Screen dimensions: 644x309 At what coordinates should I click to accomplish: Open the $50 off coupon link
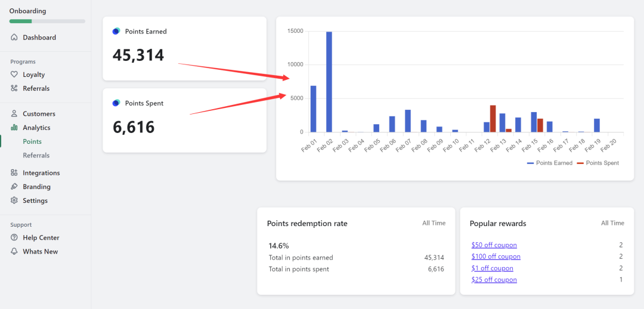click(x=494, y=245)
